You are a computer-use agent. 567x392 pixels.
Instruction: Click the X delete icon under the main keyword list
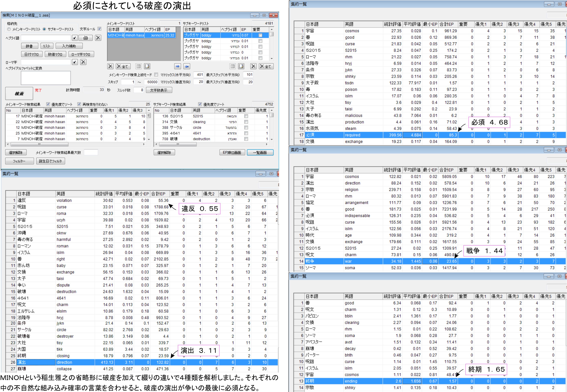[x=110, y=66]
